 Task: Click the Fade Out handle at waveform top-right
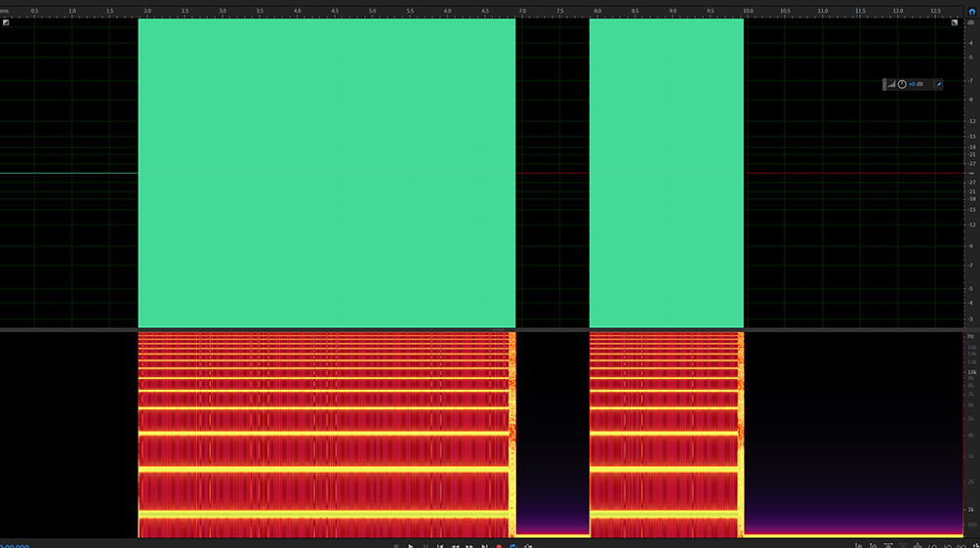point(954,22)
